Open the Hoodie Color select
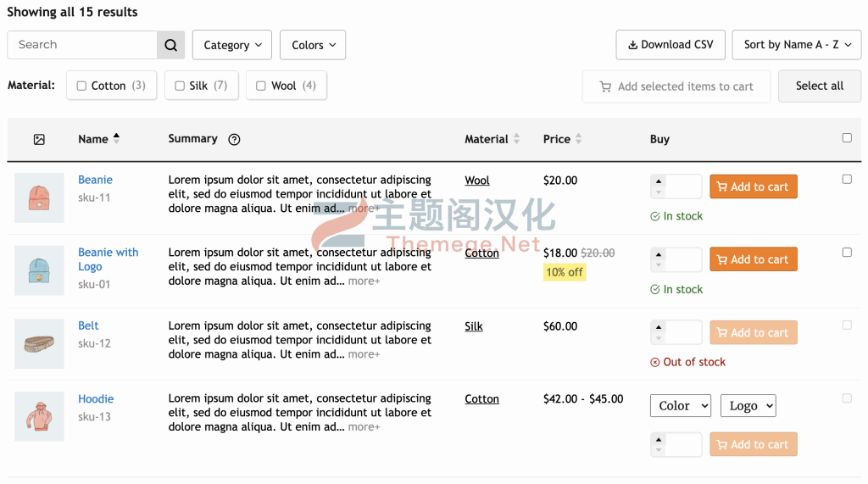 681,406
